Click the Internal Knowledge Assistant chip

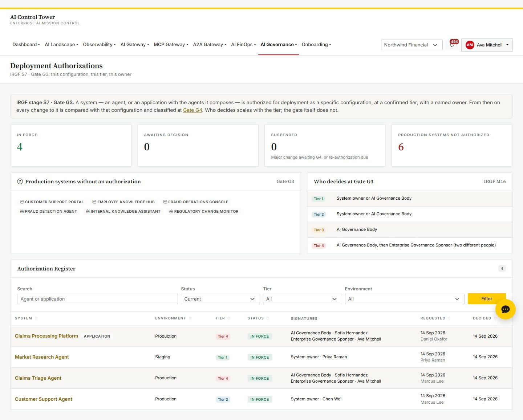point(123,211)
